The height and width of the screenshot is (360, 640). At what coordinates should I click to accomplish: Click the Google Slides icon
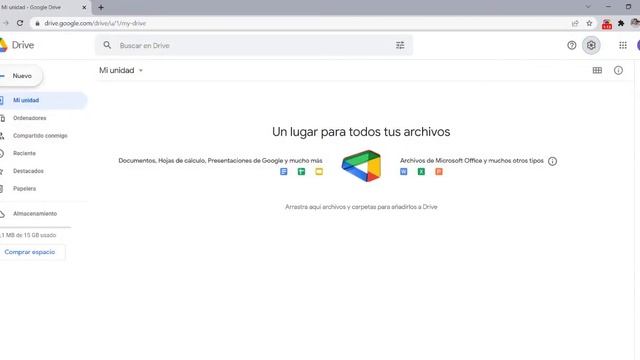click(x=319, y=171)
